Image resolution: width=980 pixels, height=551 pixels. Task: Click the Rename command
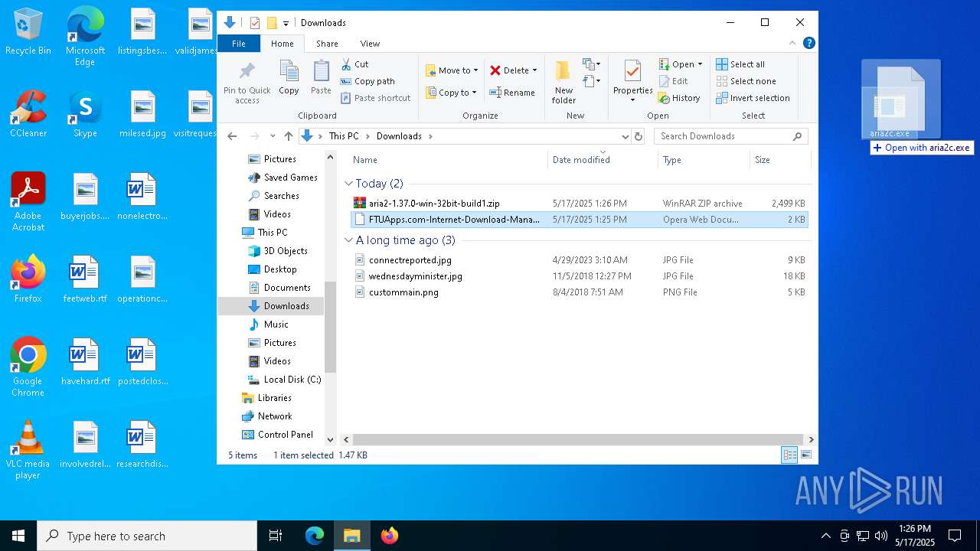[511, 93]
